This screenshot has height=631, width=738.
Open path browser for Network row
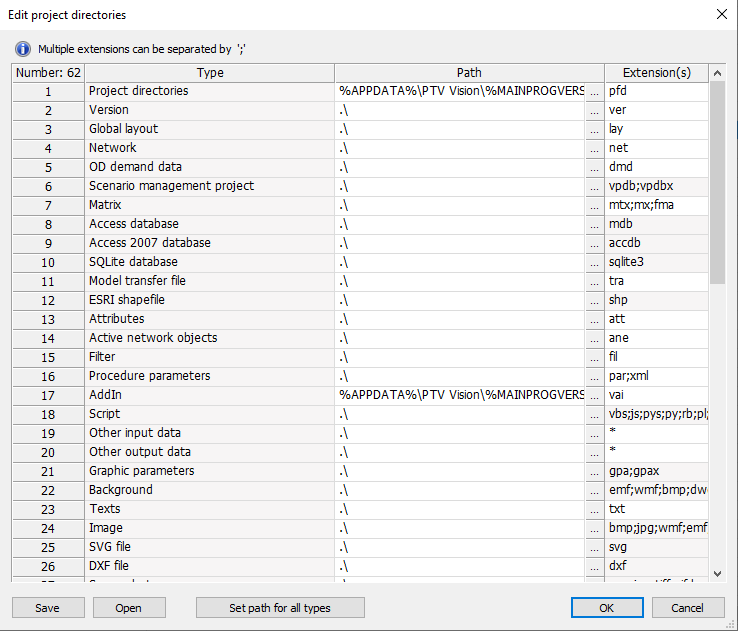click(x=594, y=148)
